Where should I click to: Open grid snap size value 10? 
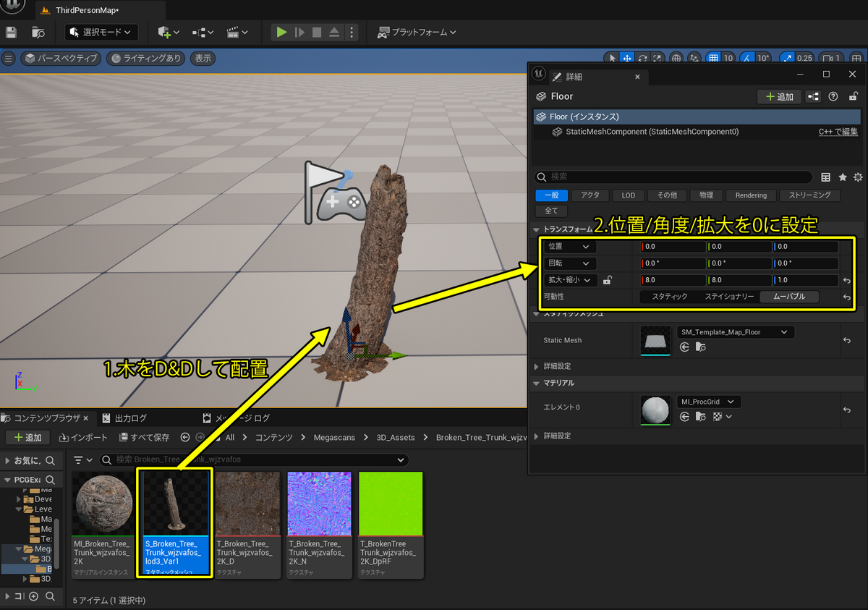click(x=728, y=59)
